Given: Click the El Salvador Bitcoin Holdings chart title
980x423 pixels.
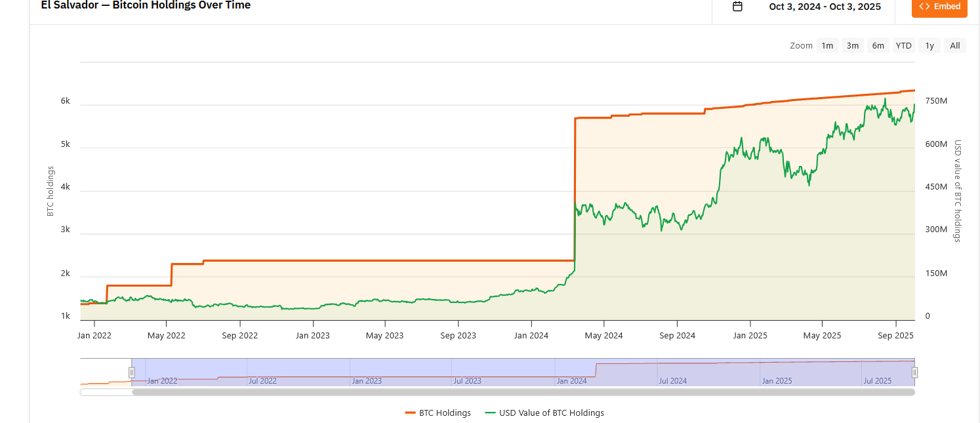Looking at the screenshot, I should coord(146,5).
